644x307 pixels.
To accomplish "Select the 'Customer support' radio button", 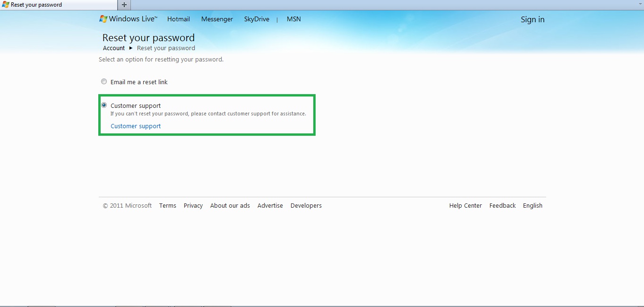I will click(104, 105).
